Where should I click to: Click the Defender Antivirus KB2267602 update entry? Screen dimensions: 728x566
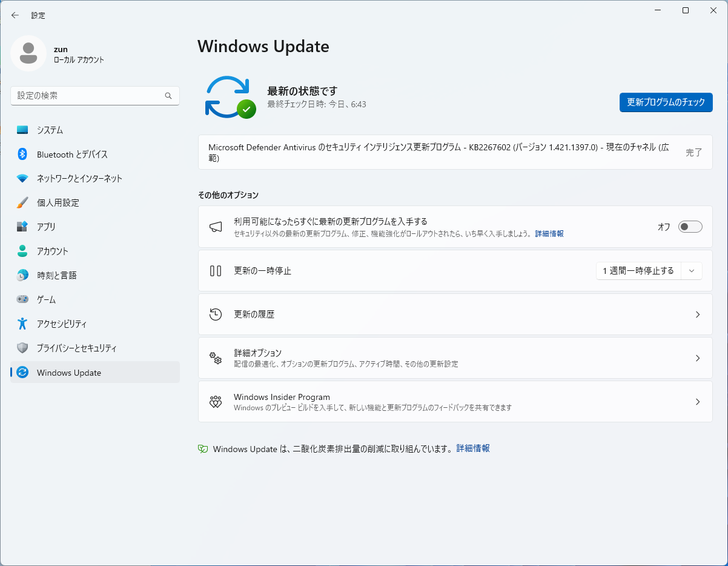pos(455,152)
